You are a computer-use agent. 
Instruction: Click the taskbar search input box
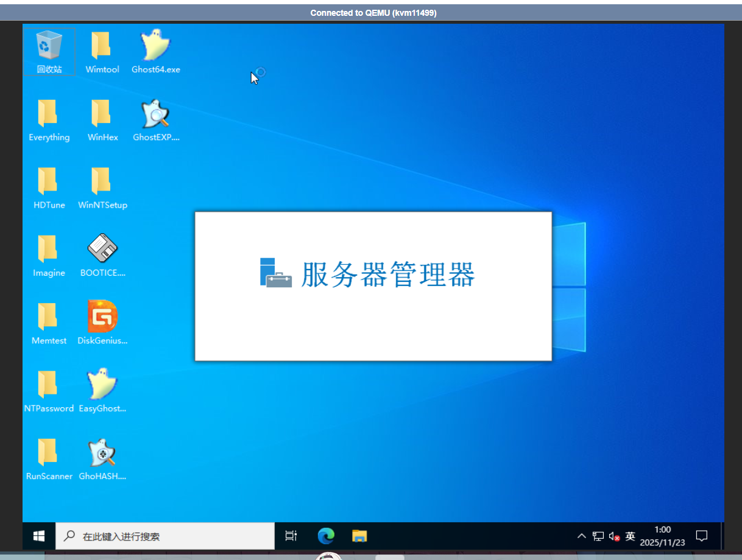pos(171,536)
